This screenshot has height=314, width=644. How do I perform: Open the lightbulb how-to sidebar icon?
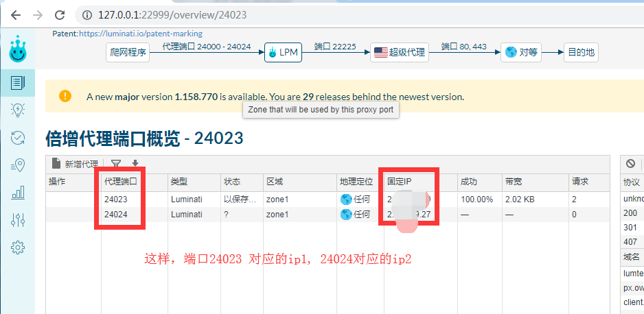pyautogui.click(x=18, y=110)
